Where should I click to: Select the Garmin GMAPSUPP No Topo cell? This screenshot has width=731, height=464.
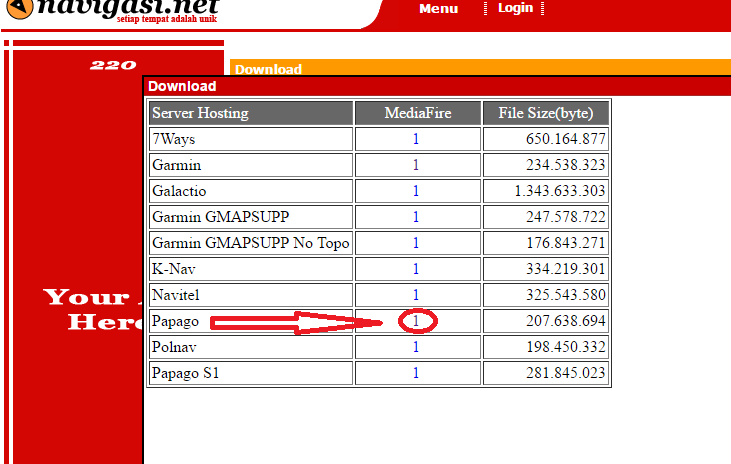251,243
